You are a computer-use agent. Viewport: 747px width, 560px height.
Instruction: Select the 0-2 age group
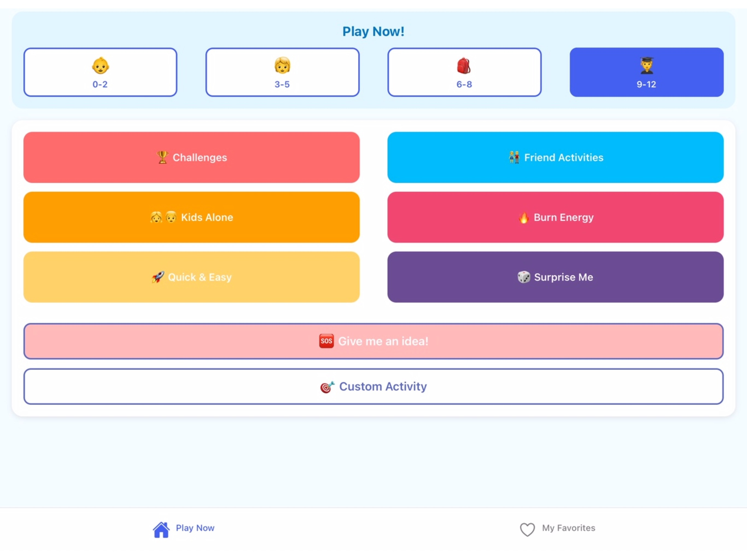coord(100,72)
